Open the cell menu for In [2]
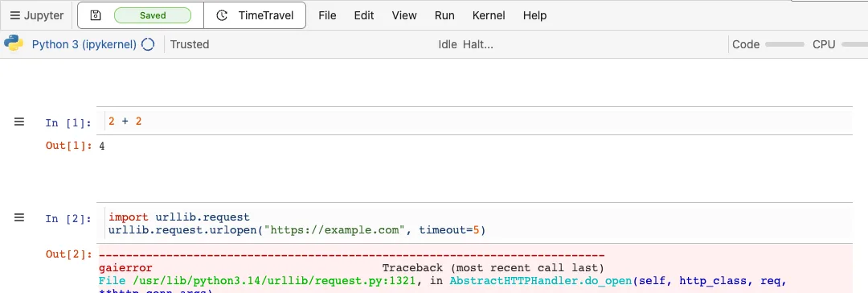This screenshot has width=868, height=293. click(19, 217)
